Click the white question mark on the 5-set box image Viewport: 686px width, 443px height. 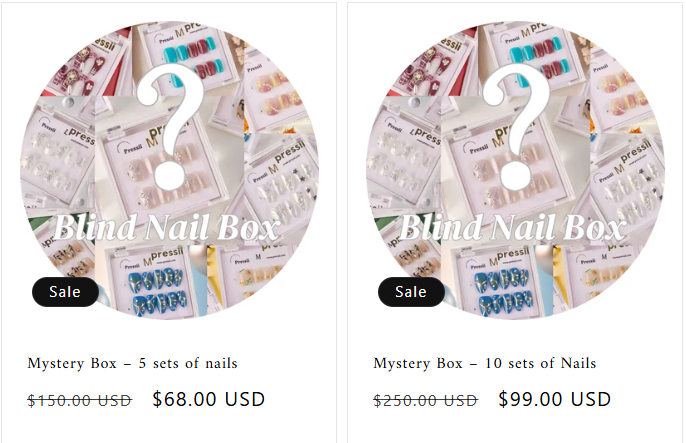[172, 127]
